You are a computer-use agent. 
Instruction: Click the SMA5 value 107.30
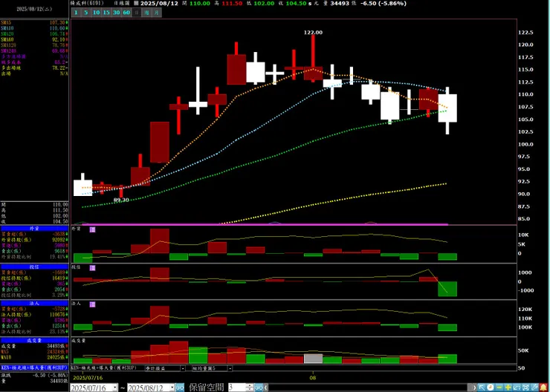click(58, 22)
